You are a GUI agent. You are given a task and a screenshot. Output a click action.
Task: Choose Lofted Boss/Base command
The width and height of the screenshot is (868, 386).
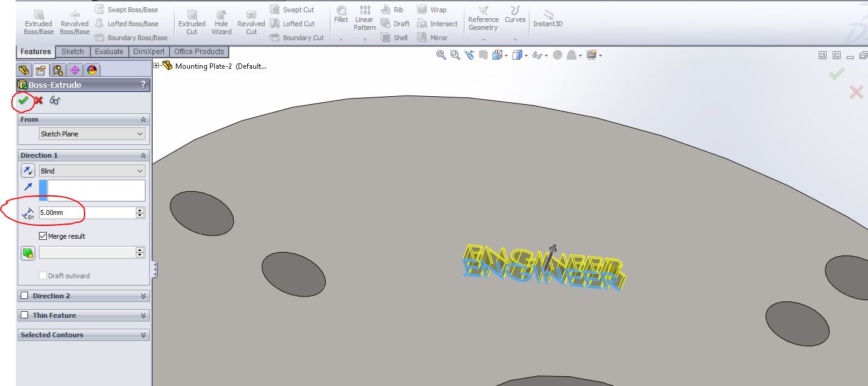coord(126,24)
